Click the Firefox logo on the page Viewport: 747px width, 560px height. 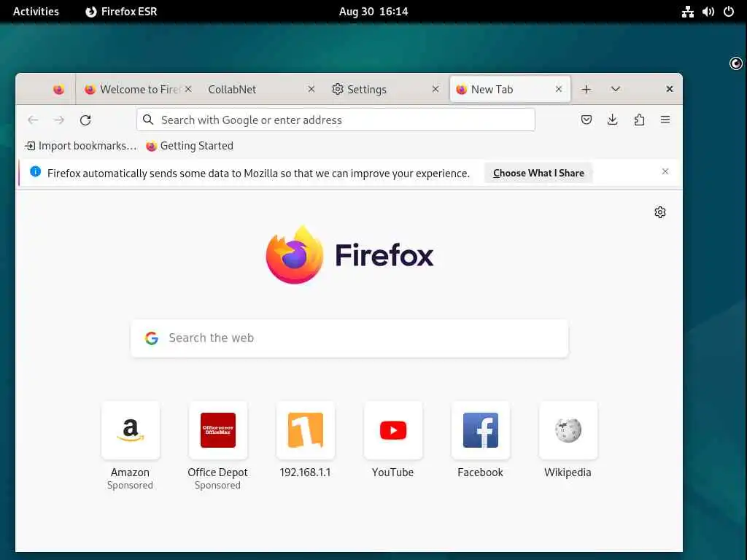(x=349, y=254)
